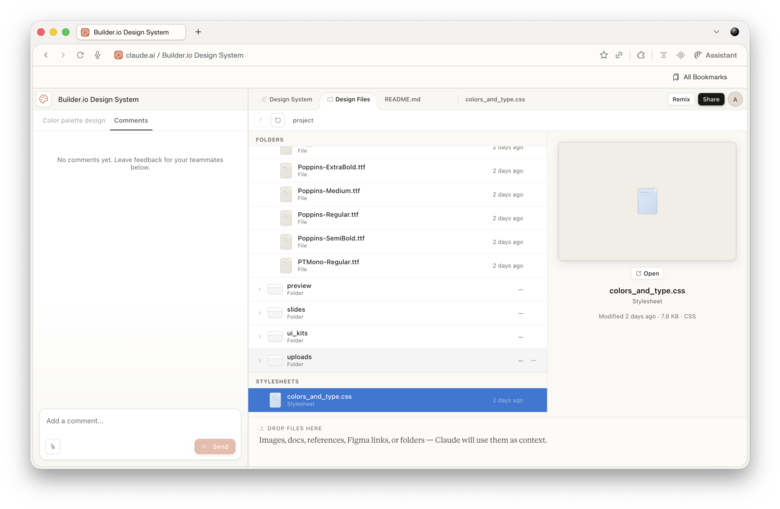Click the address bar URL text
The height and width of the screenshot is (509, 780).
click(185, 55)
